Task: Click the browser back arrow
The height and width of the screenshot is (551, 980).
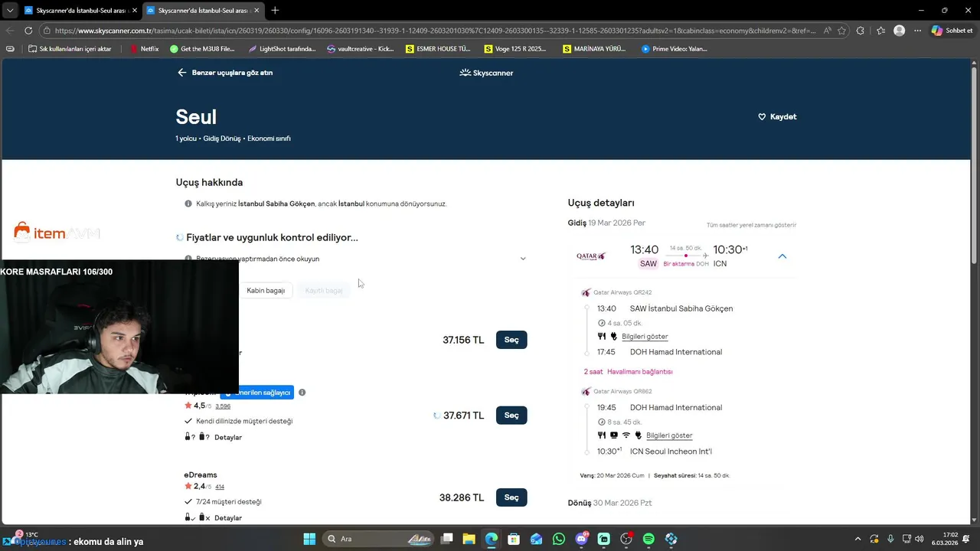Action: pyautogui.click(x=10, y=31)
